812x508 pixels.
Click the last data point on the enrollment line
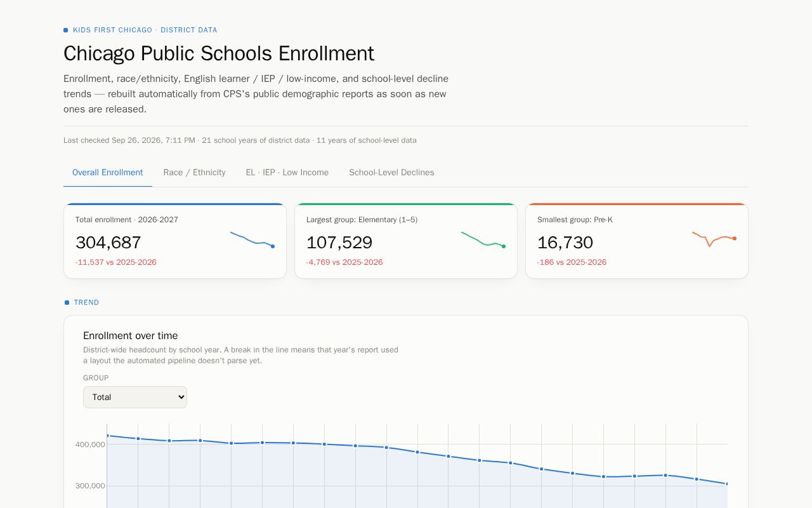pos(727,484)
